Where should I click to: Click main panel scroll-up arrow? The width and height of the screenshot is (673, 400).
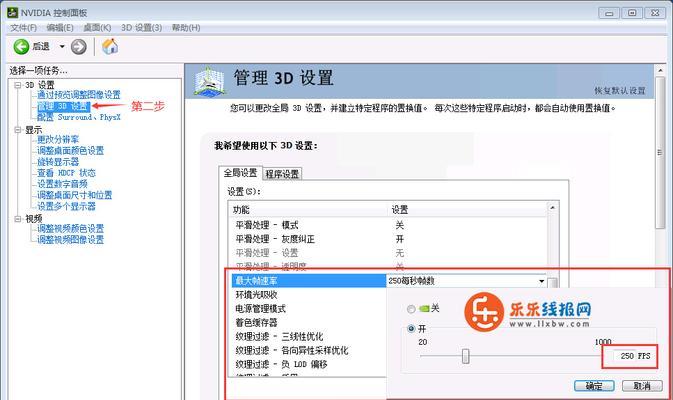(x=660, y=71)
